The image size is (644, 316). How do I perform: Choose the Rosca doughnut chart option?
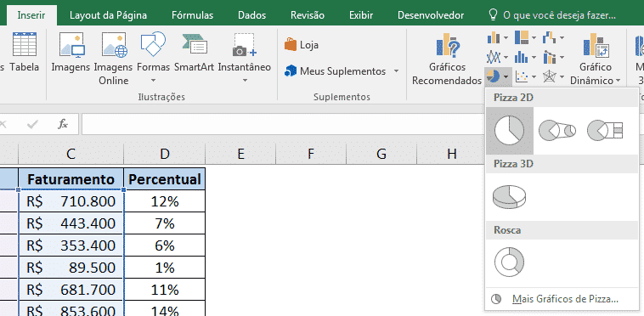509,262
